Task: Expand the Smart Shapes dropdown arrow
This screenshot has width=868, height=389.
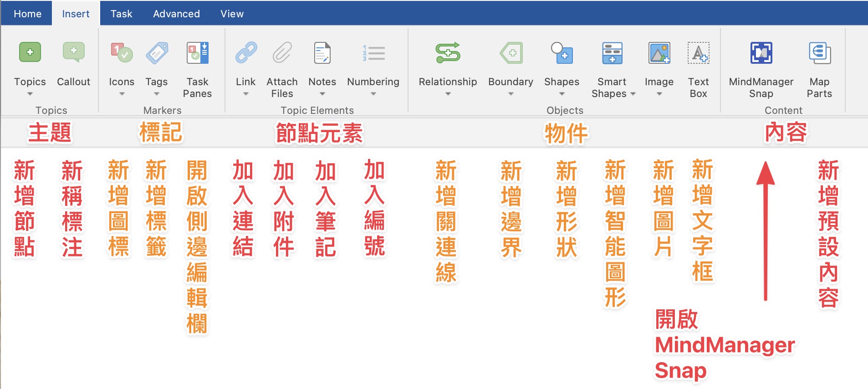Action: point(633,94)
